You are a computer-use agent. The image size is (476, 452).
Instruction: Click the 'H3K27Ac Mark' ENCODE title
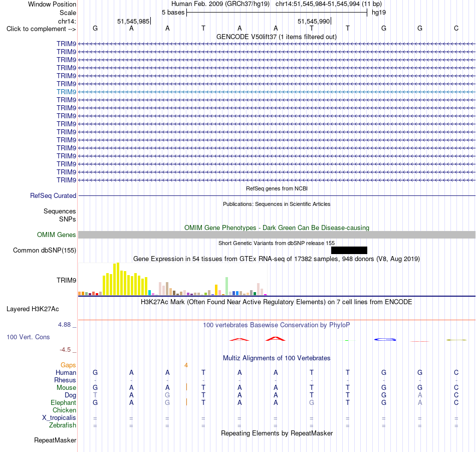(x=277, y=302)
